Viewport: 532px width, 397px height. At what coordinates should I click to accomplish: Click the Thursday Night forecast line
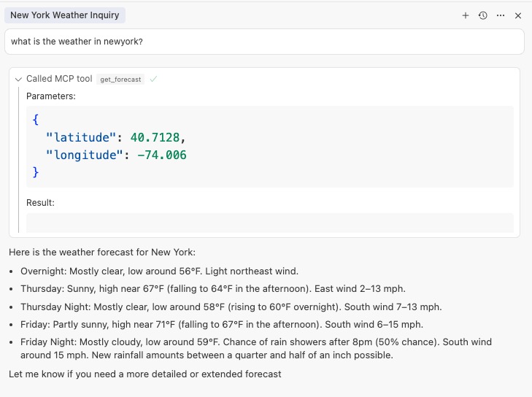point(231,307)
